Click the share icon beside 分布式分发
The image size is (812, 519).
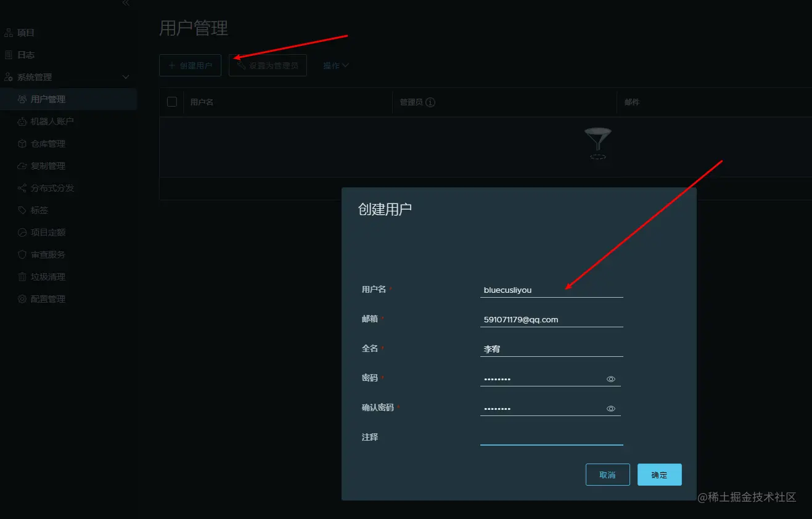click(x=22, y=188)
